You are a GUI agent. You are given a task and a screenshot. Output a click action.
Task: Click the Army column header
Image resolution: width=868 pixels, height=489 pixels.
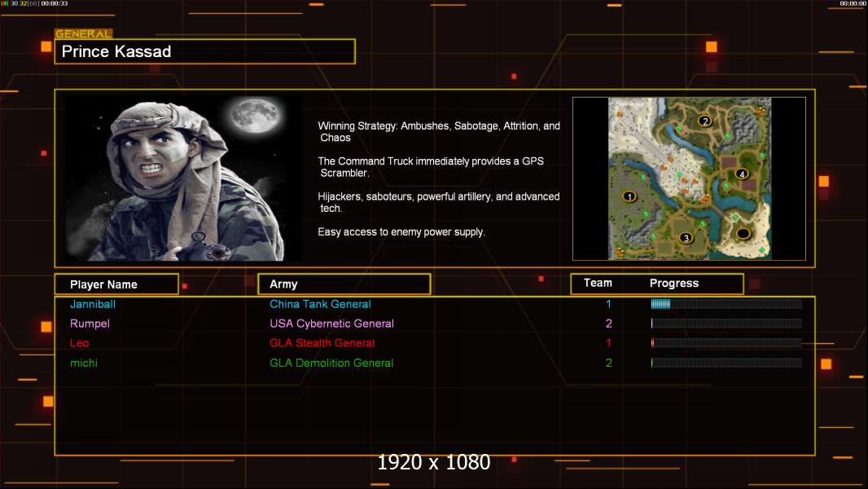[x=344, y=284]
